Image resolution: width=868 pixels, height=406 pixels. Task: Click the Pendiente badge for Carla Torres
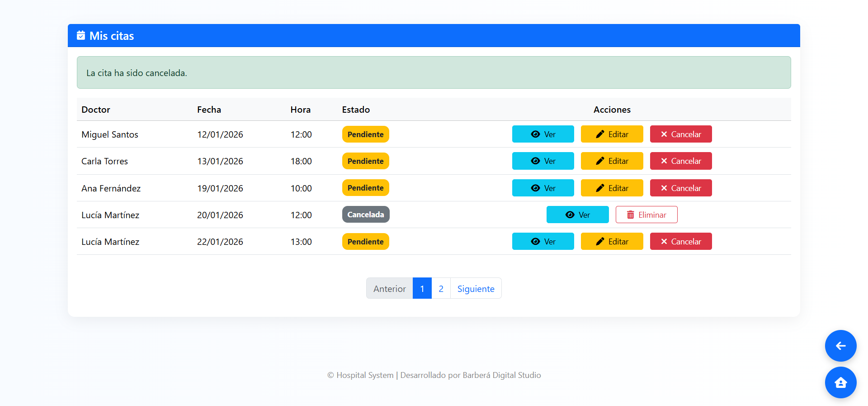point(365,161)
